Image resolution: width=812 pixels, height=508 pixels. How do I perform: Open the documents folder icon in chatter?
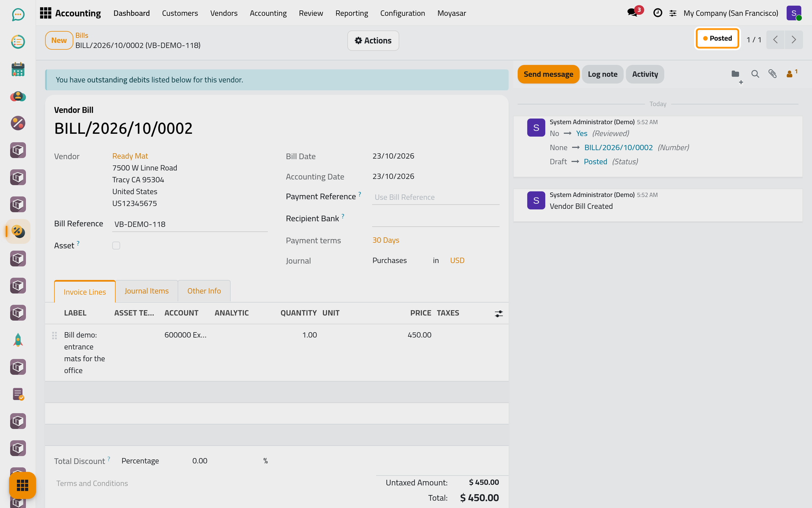pos(736,75)
